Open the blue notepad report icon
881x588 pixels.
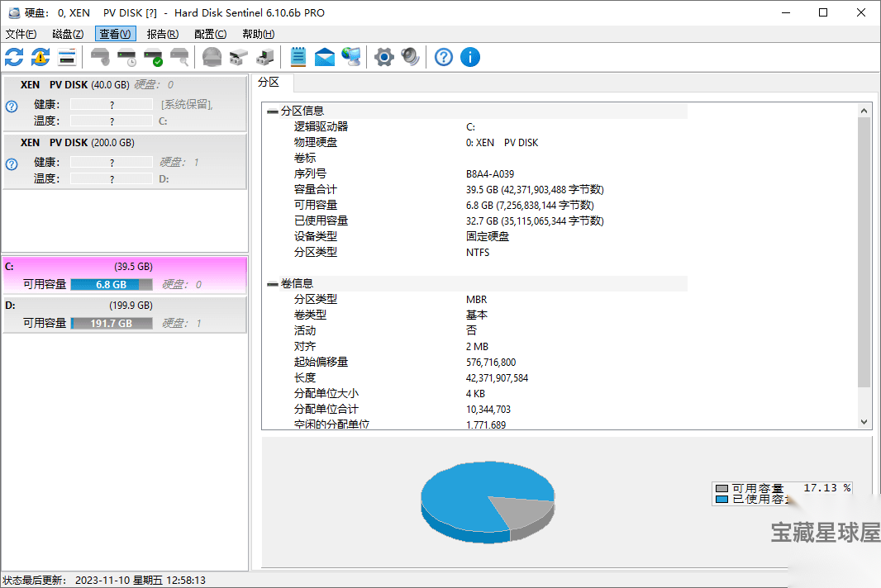pos(298,57)
